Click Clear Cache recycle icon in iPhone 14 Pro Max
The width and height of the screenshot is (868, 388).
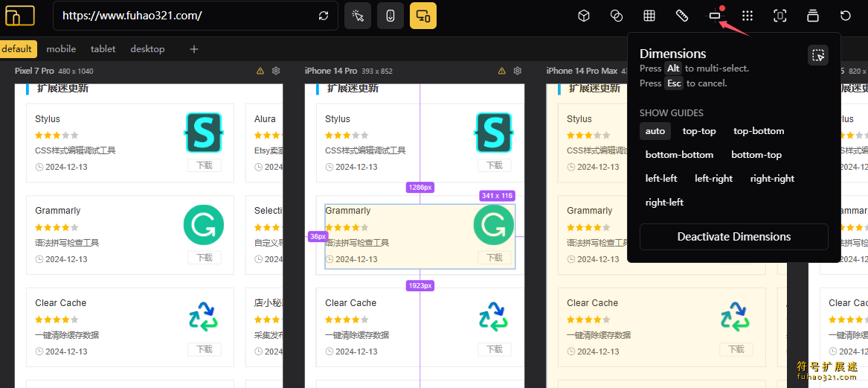coord(735,317)
